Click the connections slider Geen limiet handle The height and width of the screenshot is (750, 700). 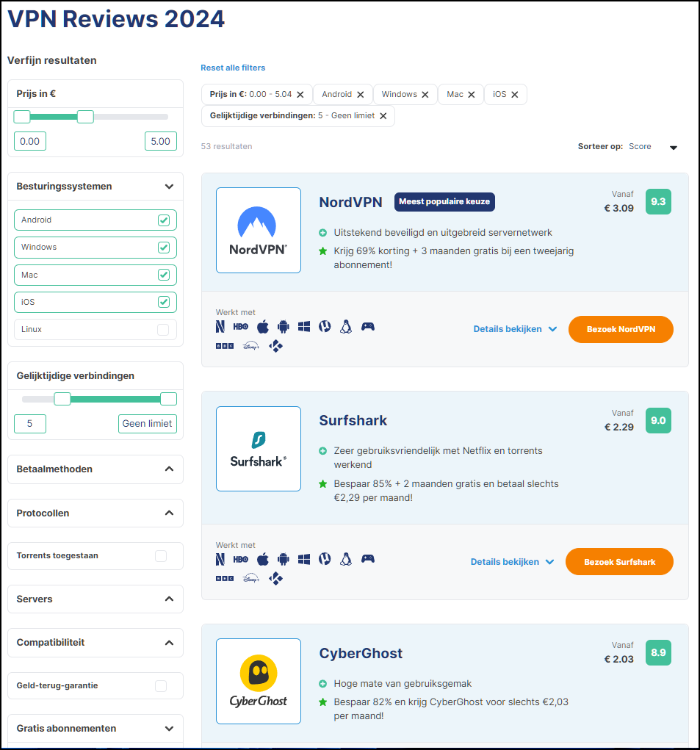point(168,399)
